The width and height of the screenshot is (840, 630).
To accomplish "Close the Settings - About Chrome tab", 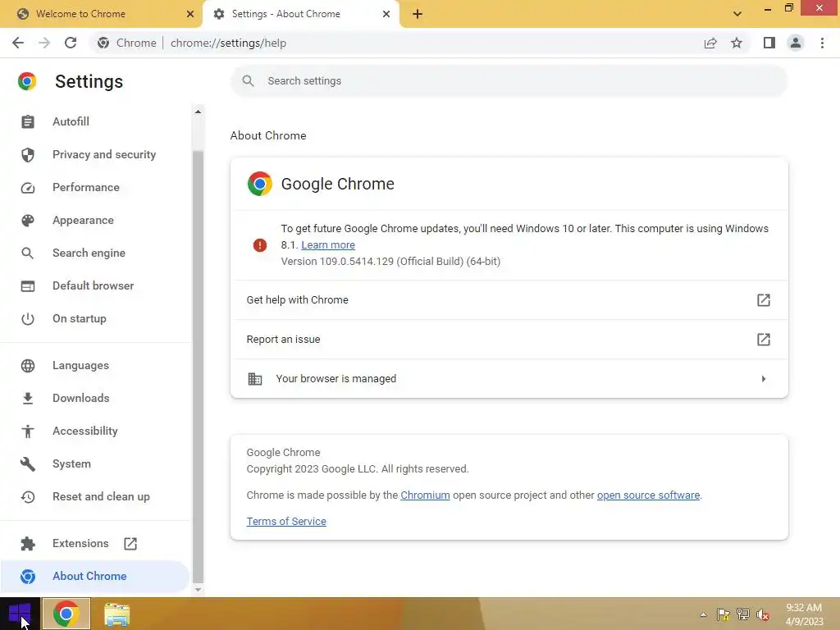I will pos(386,14).
